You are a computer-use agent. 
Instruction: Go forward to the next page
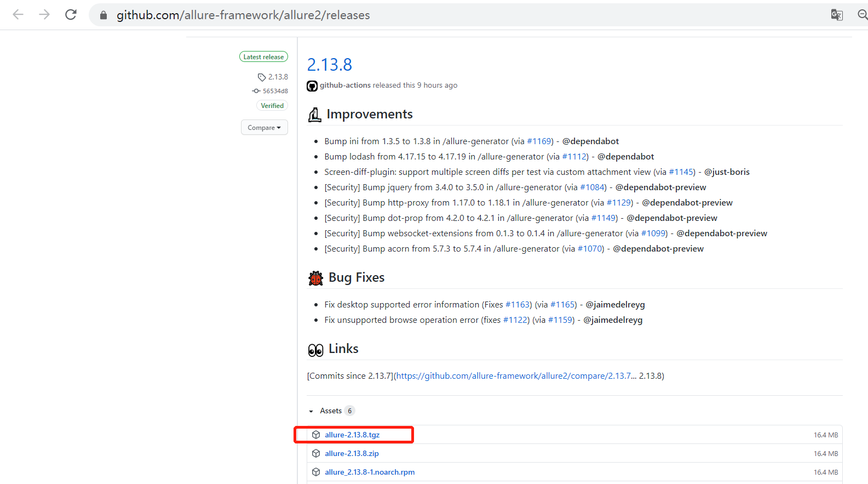[x=44, y=15]
